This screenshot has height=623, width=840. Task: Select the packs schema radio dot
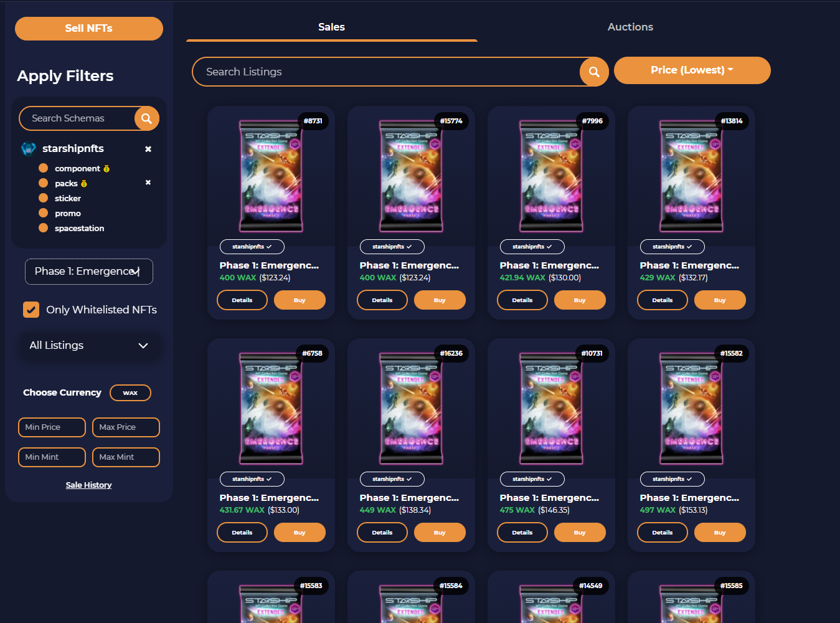[x=44, y=183]
